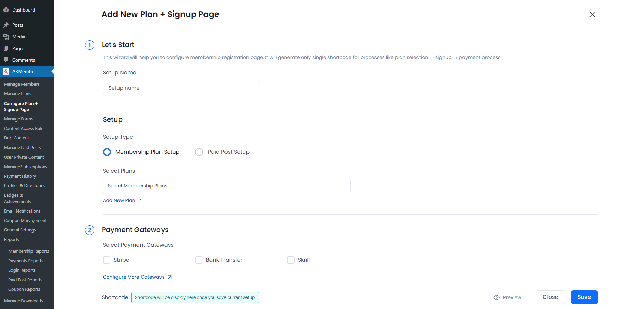This screenshot has width=644, height=309.
Task: Click the Comments bubble icon
Action: (x=6, y=60)
